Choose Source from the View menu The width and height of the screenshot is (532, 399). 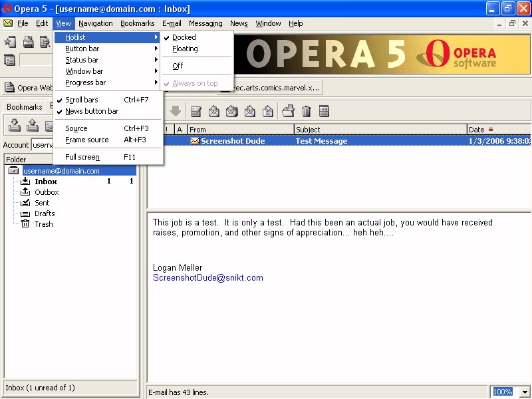(x=108, y=128)
